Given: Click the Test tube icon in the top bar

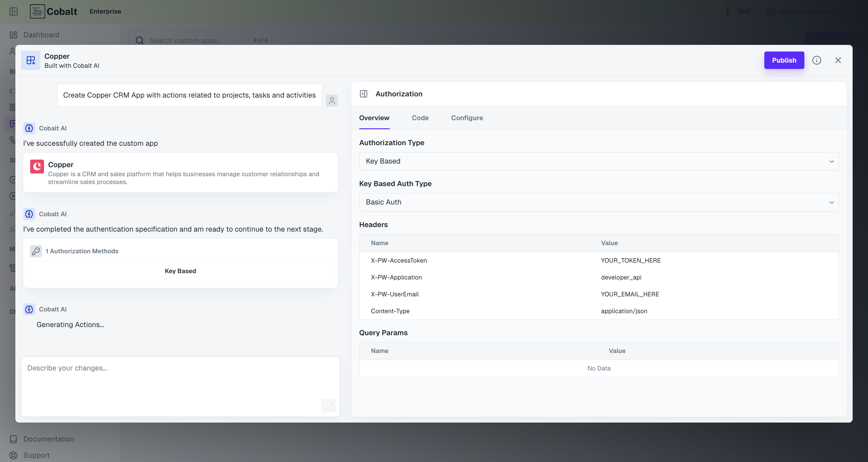Looking at the screenshot, I should 728,11.
